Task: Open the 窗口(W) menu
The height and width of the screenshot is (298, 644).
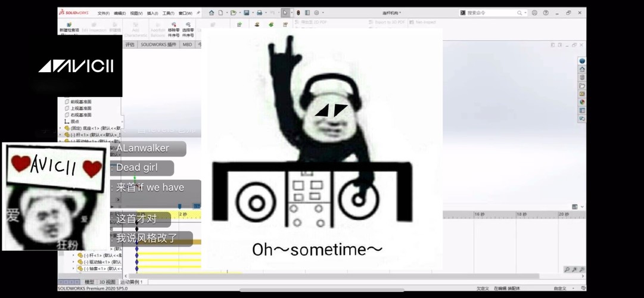Action: tap(185, 13)
